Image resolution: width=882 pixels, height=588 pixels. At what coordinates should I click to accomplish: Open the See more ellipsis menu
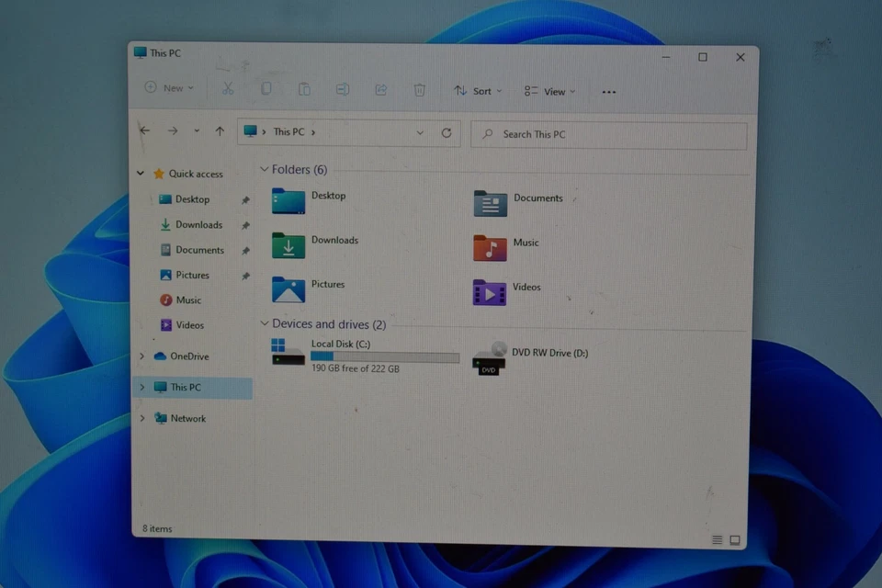608,92
